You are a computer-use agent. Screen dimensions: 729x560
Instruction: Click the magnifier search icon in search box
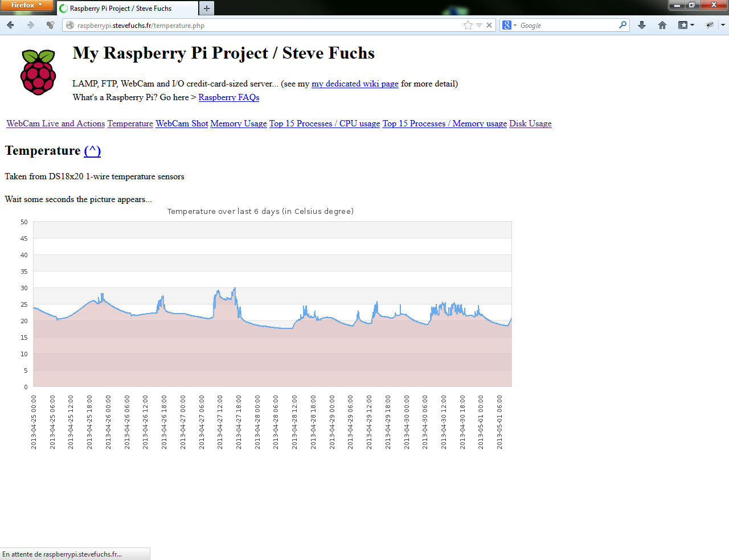pyautogui.click(x=622, y=25)
